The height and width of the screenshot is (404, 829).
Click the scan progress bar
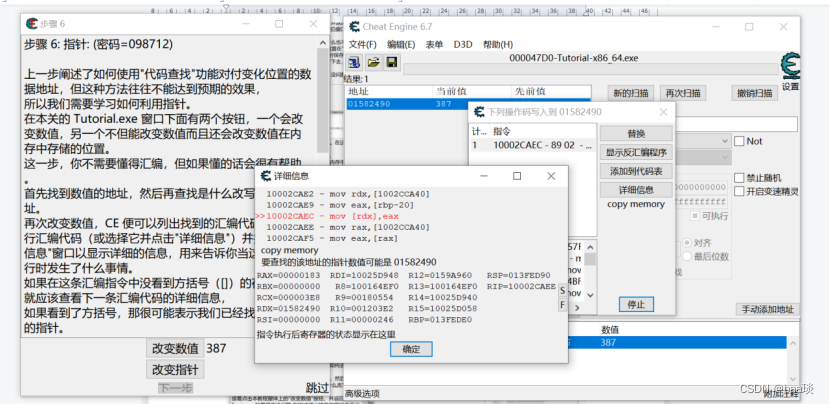pyautogui.click(x=591, y=69)
